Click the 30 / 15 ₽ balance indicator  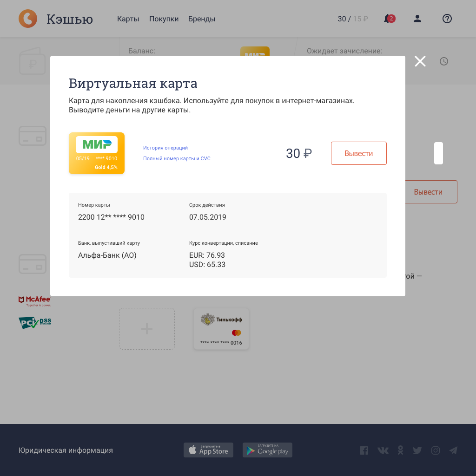point(353,19)
